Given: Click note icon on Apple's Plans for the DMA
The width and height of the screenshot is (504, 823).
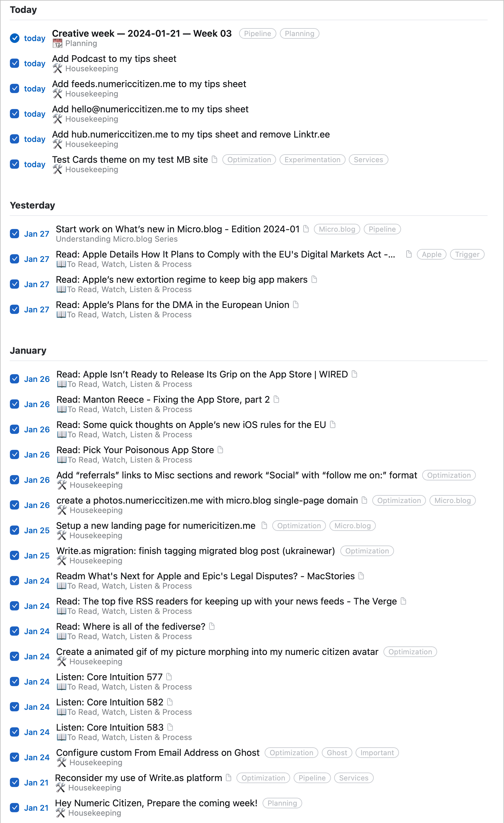Looking at the screenshot, I should tap(296, 305).
